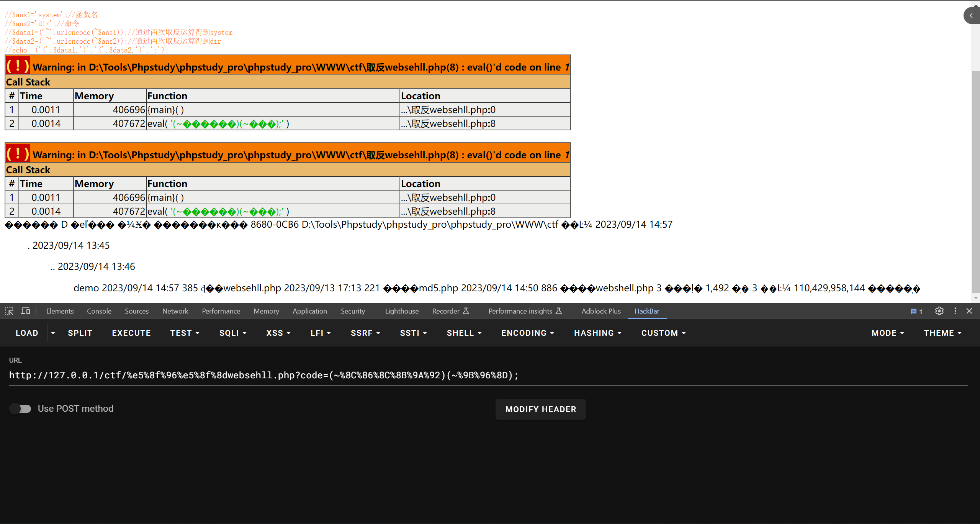Image resolution: width=980 pixels, height=524 pixels.
Task: Open the THEME dropdown
Action: pos(942,333)
